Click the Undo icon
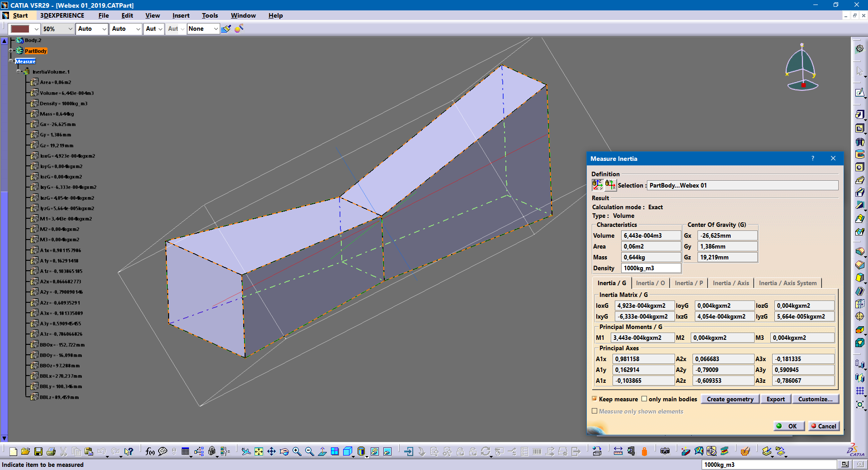This screenshot has height=470, width=868. click(x=102, y=451)
